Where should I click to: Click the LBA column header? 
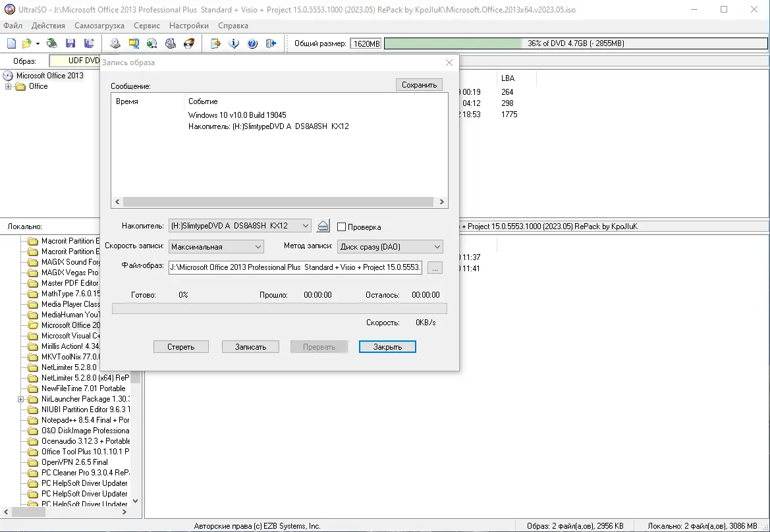508,78
